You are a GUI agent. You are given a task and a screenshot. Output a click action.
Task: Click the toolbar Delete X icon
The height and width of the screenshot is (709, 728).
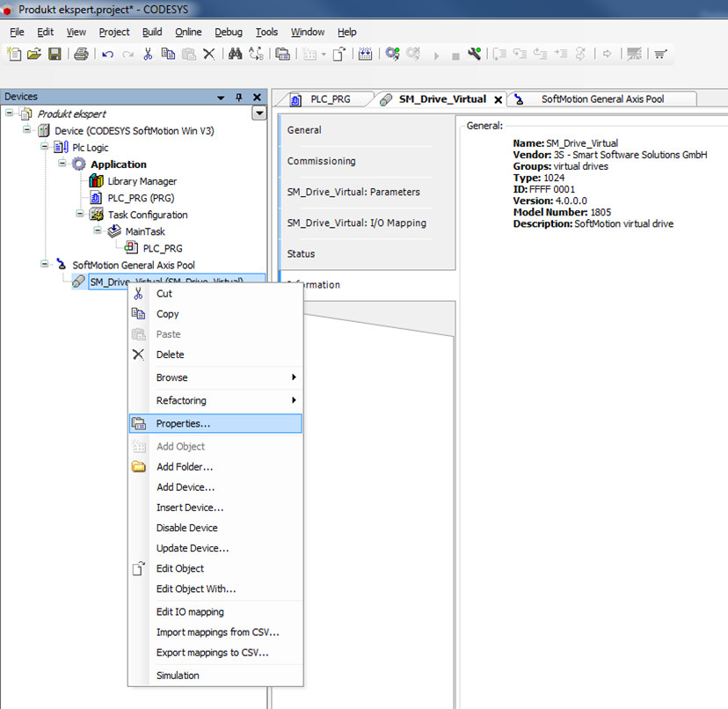tap(209, 54)
